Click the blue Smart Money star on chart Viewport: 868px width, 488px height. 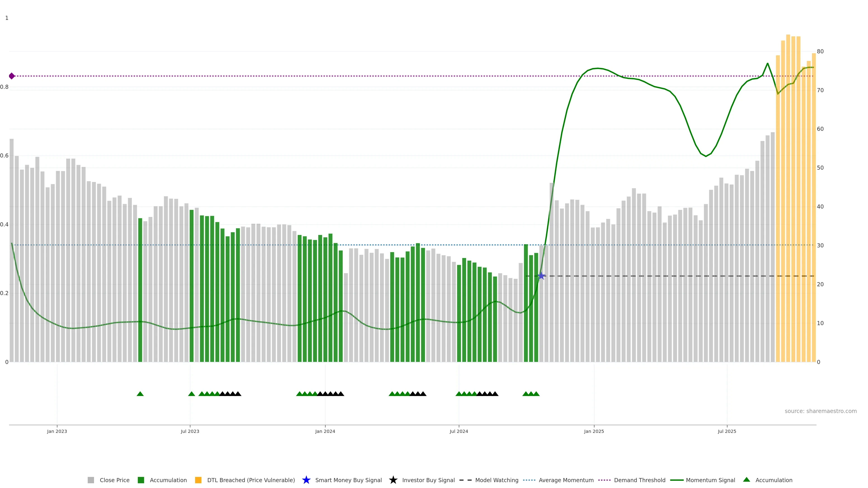click(541, 276)
